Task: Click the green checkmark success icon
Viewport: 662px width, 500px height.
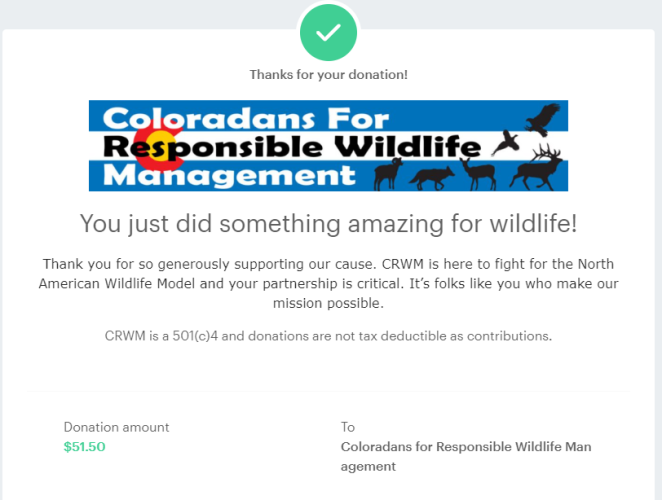Action: [x=328, y=33]
